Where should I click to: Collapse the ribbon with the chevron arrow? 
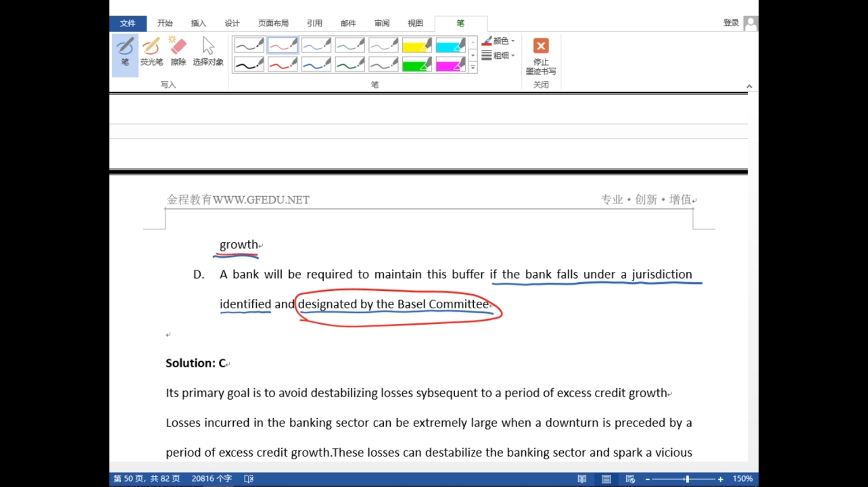[x=749, y=86]
